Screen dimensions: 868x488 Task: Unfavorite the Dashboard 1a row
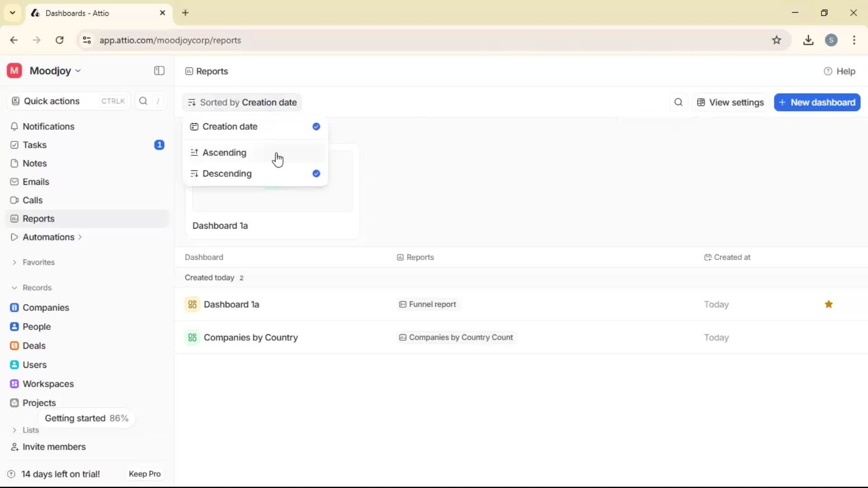click(x=829, y=304)
